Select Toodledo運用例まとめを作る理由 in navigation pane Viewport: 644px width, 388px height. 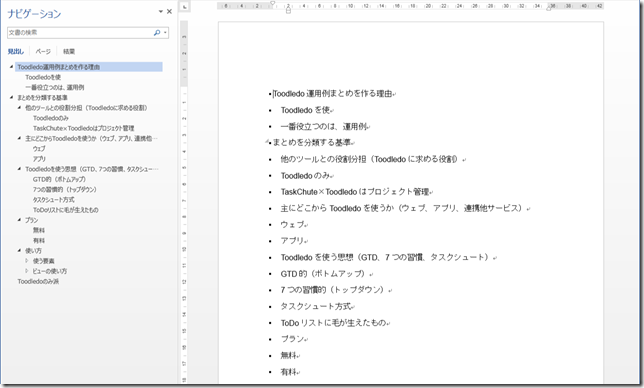click(x=89, y=67)
